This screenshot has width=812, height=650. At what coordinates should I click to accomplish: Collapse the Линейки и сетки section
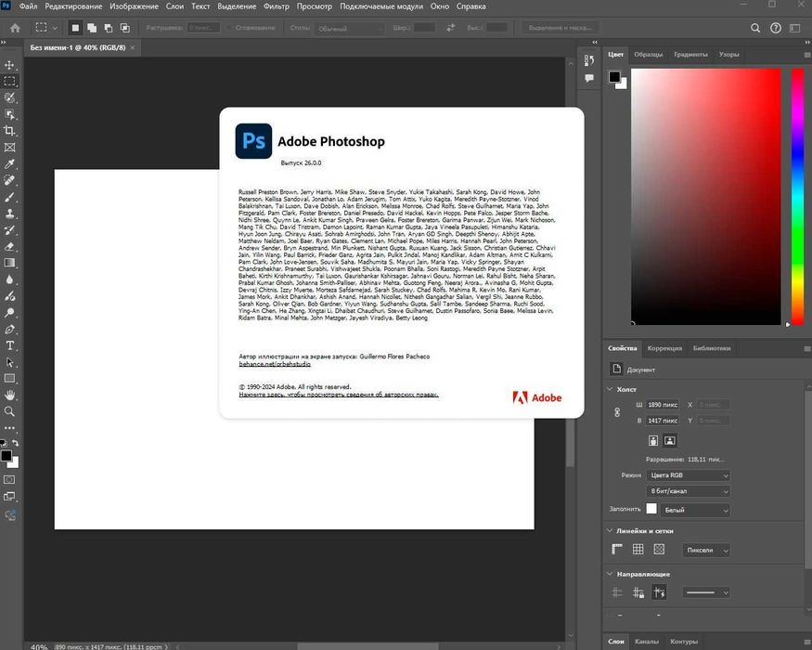point(610,531)
